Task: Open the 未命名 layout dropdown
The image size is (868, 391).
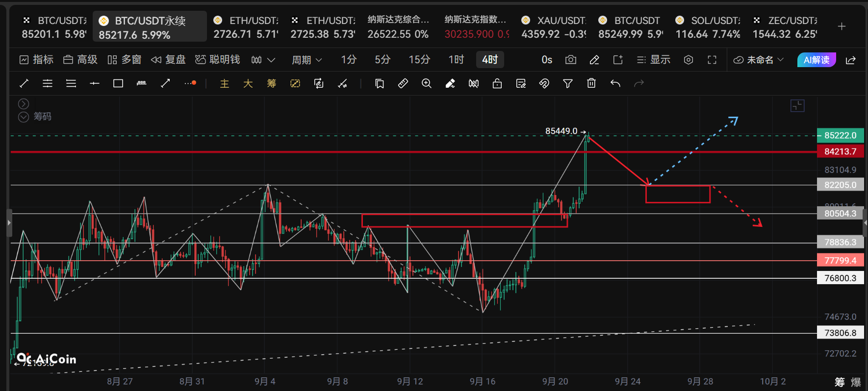Action: [759, 60]
